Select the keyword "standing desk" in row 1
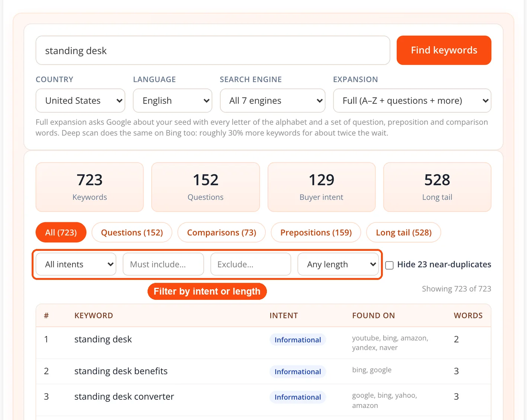This screenshot has width=527, height=420. click(x=103, y=339)
